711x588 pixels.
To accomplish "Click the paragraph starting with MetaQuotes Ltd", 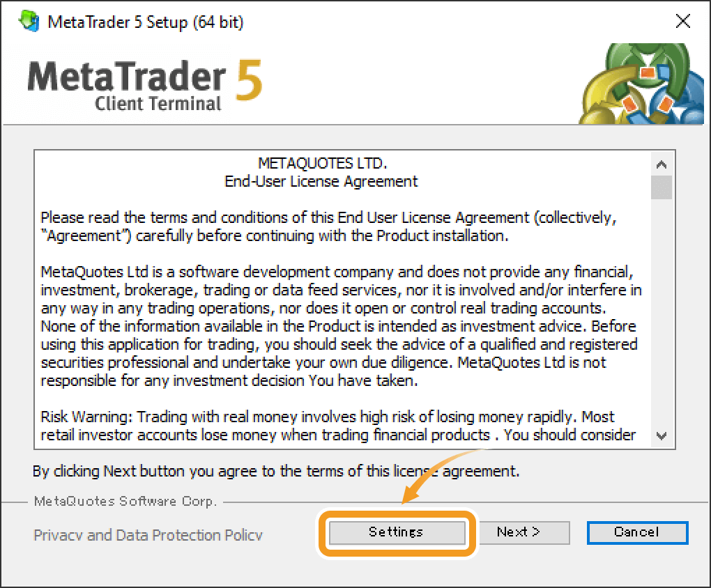I will click(x=341, y=326).
